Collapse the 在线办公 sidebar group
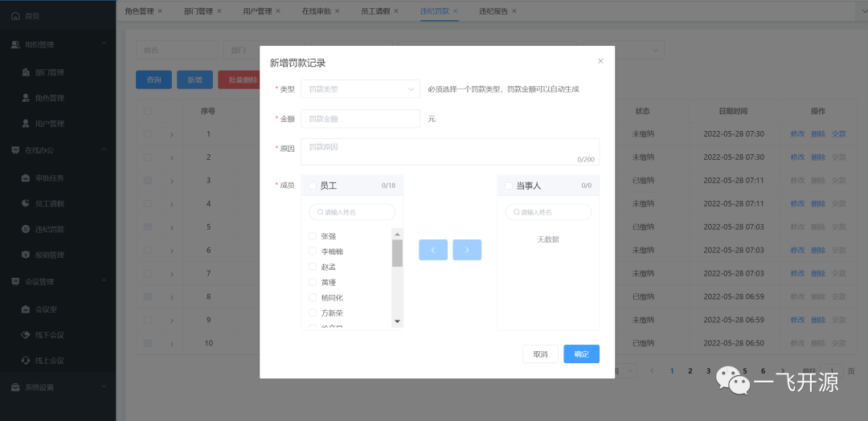 (x=104, y=150)
